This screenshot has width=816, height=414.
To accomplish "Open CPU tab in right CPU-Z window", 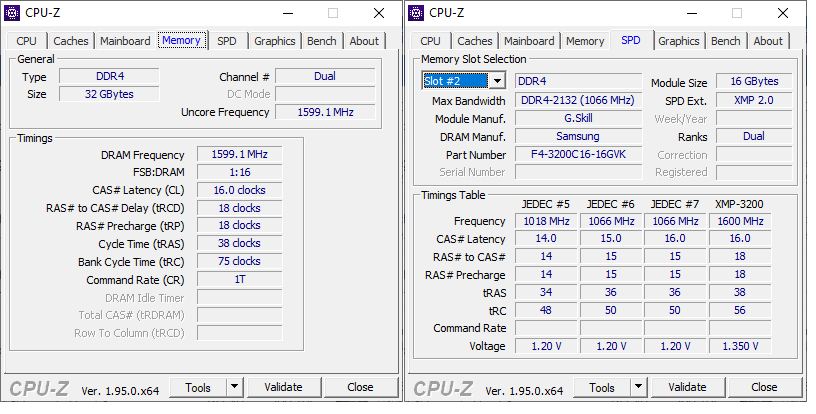I will point(430,41).
